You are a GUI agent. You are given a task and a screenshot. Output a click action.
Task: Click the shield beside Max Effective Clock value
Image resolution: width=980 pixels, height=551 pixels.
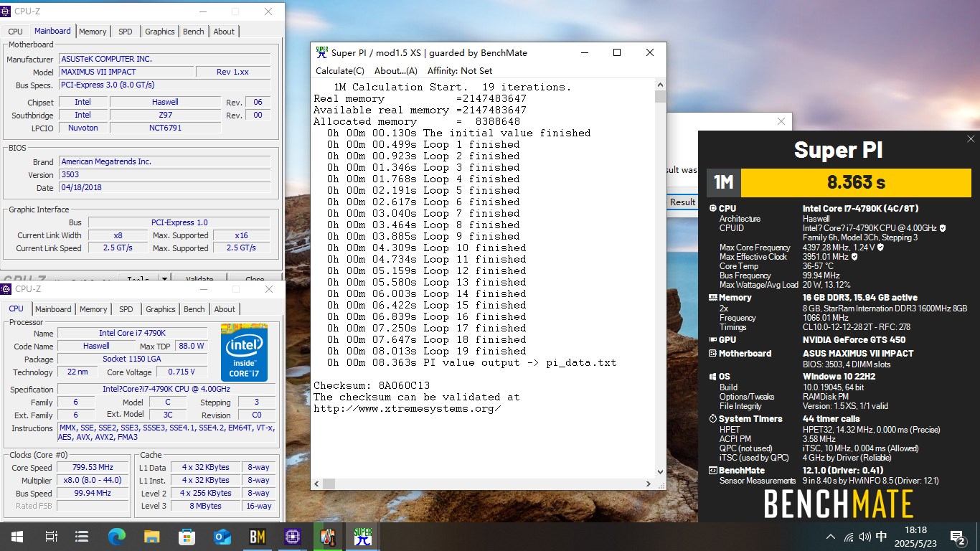(854, 257)
